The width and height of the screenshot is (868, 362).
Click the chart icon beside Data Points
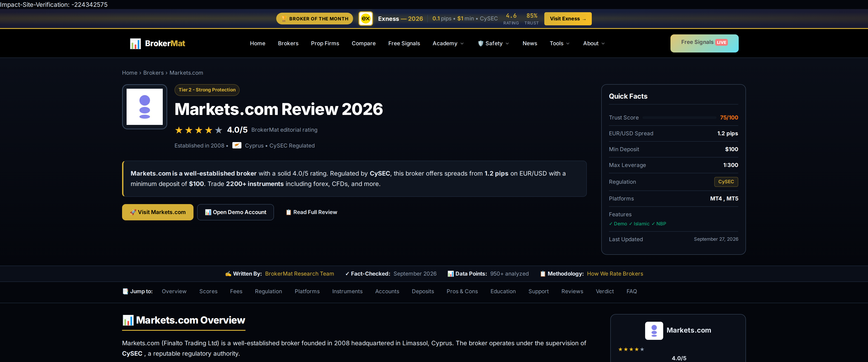(x=451, y=274)
